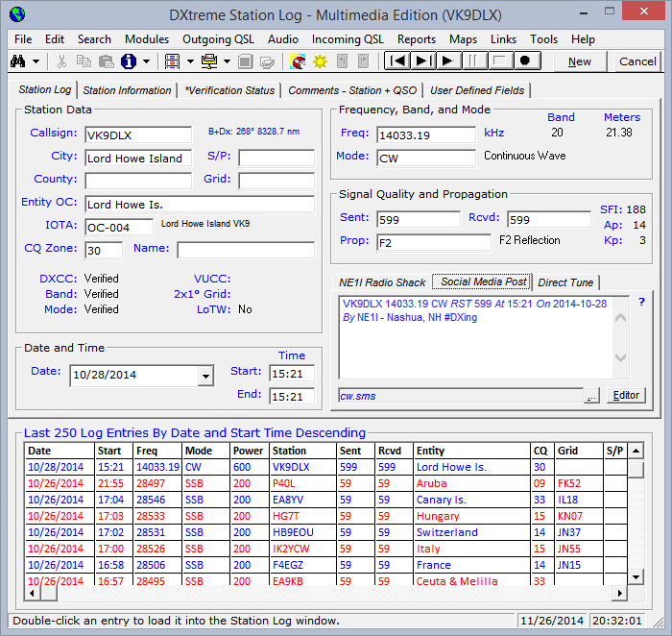Open User Defined Fields tab
Viewport: 672px width, 636px height.
point(477,90)
